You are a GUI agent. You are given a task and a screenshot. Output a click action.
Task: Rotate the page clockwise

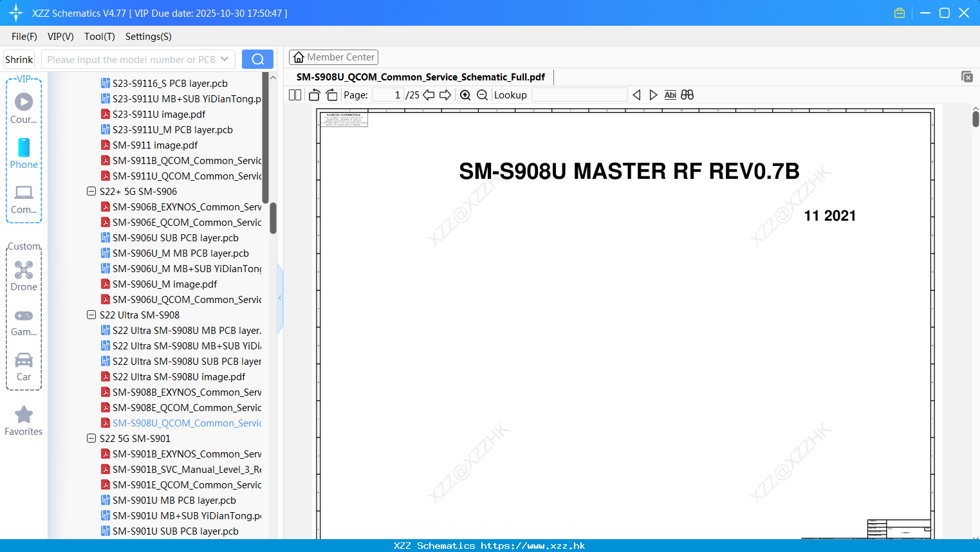pos(331,95)
